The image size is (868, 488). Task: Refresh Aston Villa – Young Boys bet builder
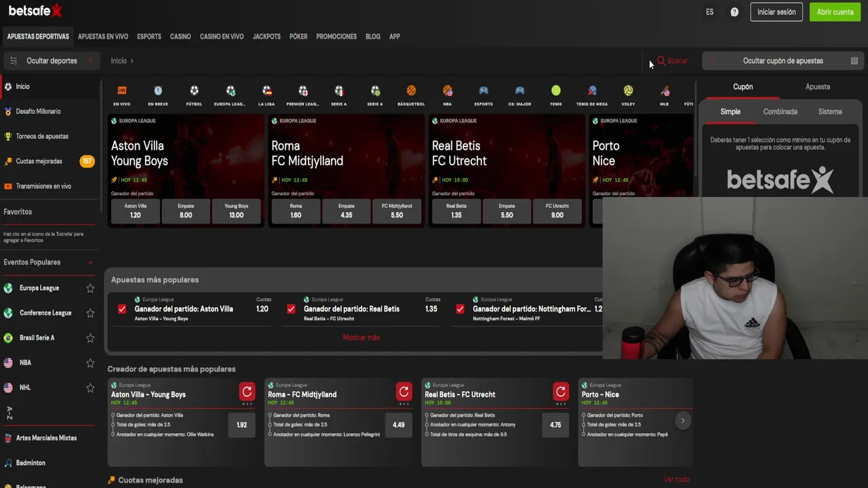tap(247, 392)
